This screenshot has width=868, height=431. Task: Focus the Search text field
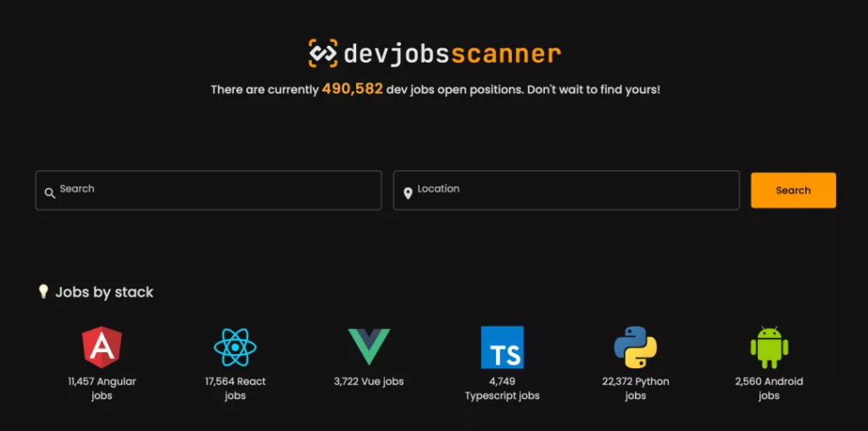[209, 191]
